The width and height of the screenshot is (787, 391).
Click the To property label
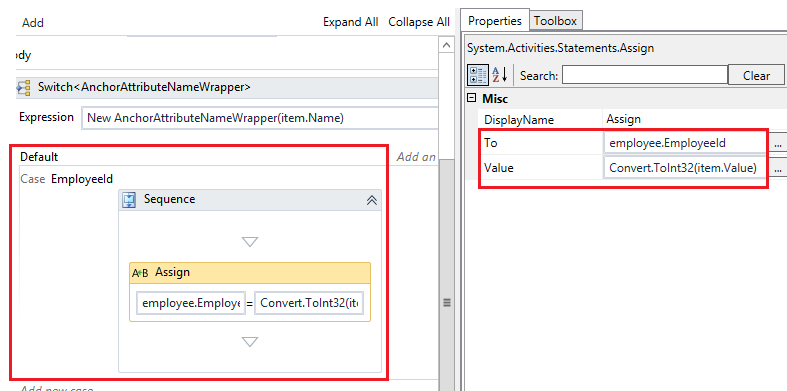(x=490, y=143)
